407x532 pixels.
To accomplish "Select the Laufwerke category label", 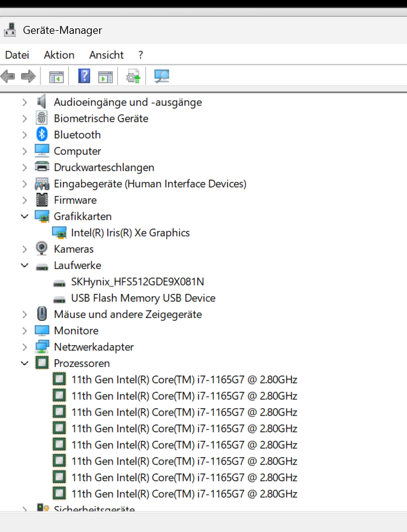I will point(77,265).
